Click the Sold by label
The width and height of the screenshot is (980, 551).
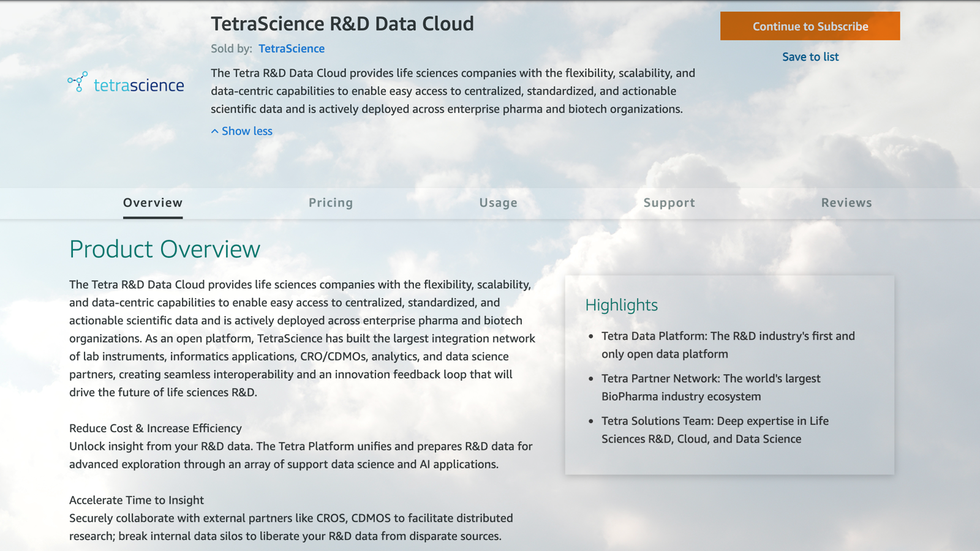pyautogui.click(x=232, y=48)
